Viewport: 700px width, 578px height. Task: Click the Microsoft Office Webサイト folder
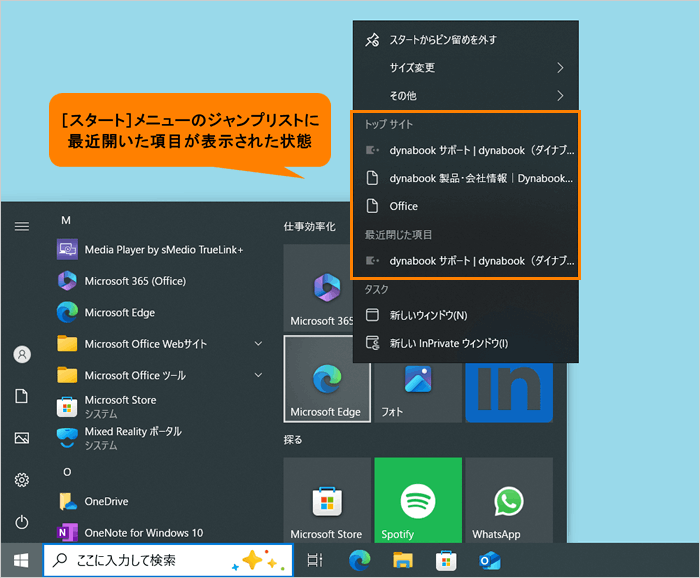[x=161, y=344]
